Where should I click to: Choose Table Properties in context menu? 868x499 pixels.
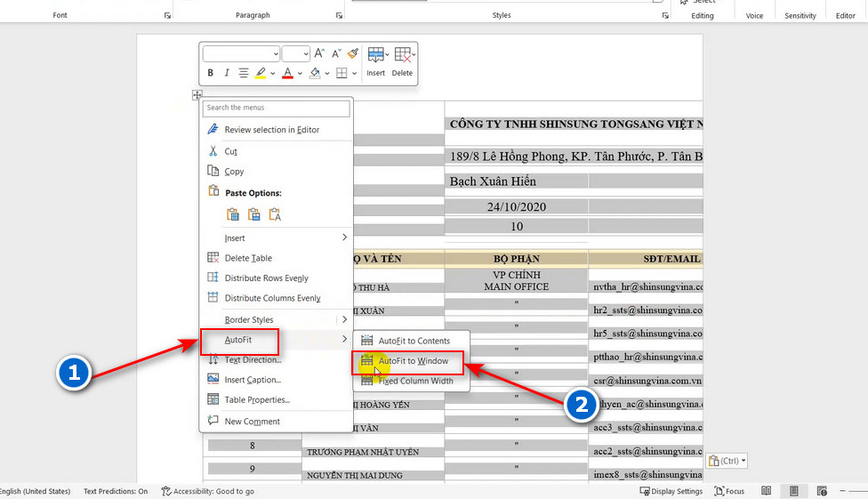tap(256, 399)
